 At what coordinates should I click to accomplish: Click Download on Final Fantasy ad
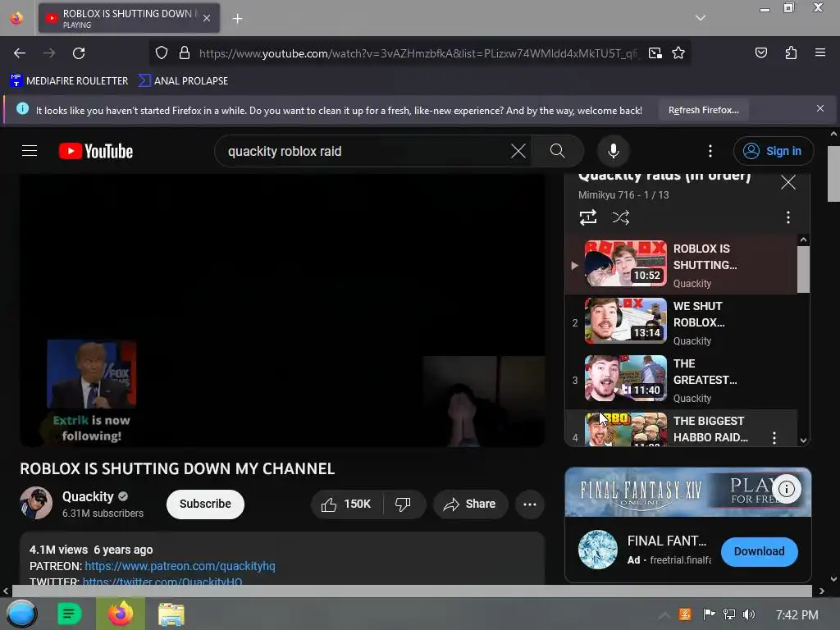759,551
